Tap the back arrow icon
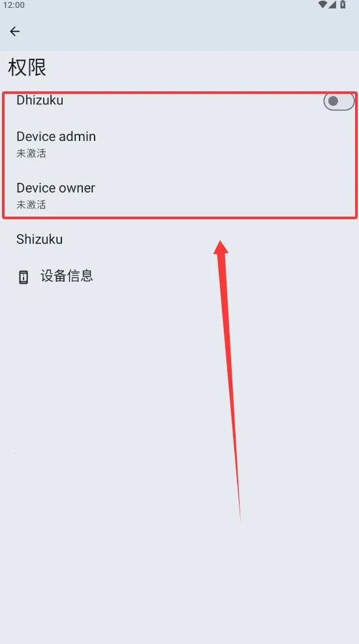The image size is (359, 644). [15, 31]
